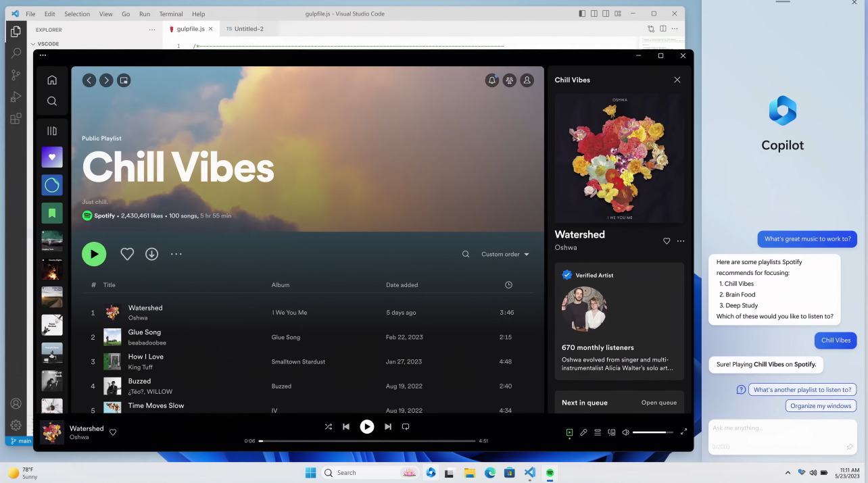868x483 pixels.
Task: Open the Oshwa verified artist card
Action: click(619, 321)
